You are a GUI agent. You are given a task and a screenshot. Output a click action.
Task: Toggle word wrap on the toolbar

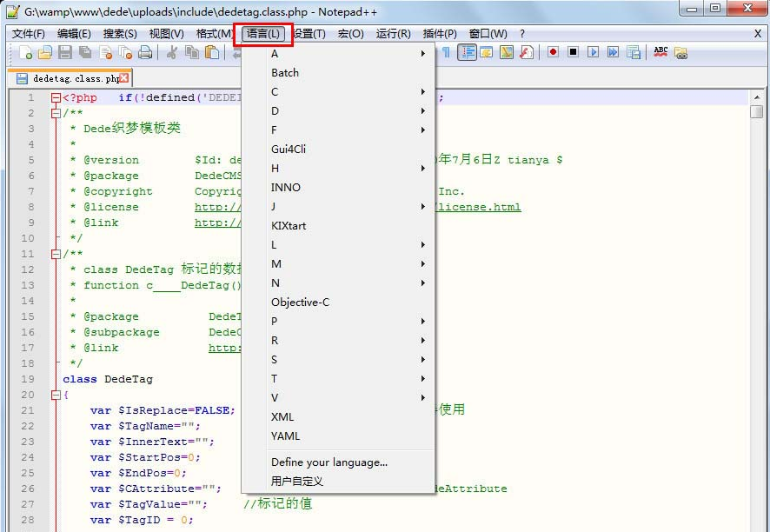point(468,54)
